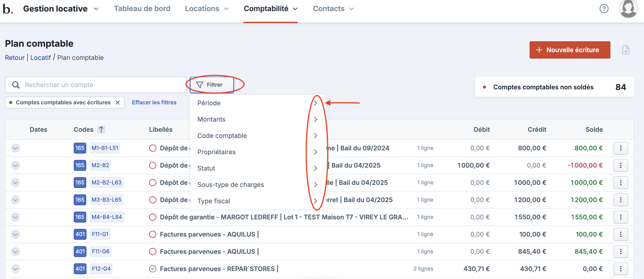The image size is (644, 279).
Task: Click the export document download icon
Action: [625, 50]
